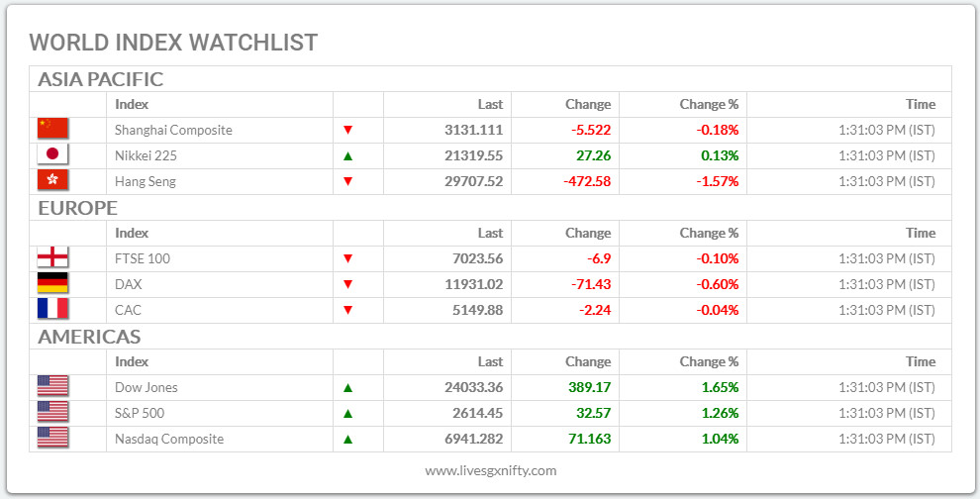This screenshot has height=499, width=980.
Task: Click FTSE 100 last value 7023.56
Action: click(477, 258)
